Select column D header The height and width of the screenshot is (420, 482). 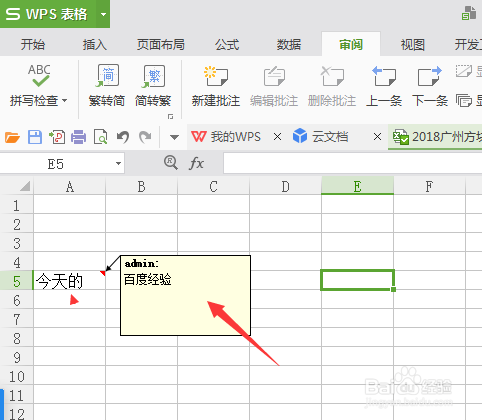click(x=285, y=186)
